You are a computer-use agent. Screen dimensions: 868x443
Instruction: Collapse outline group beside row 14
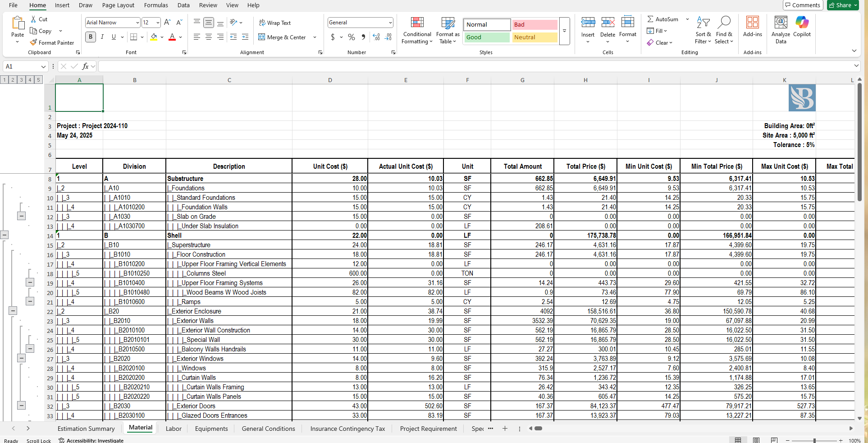[x=4, y=235]
